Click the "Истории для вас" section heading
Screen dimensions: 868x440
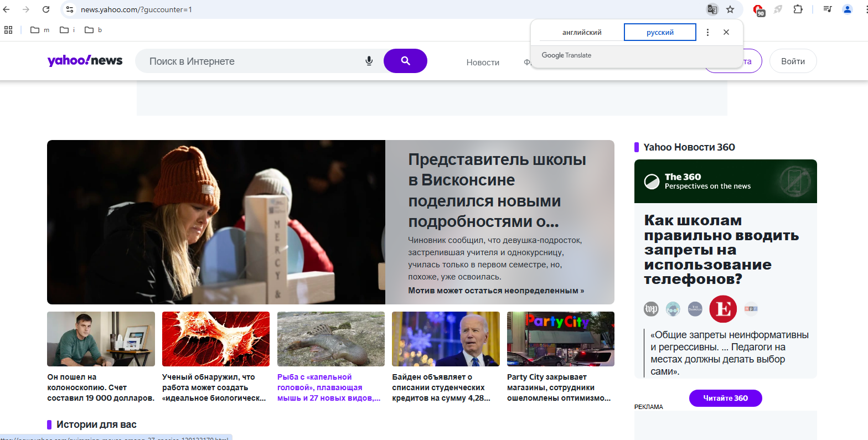coord(96,425)
